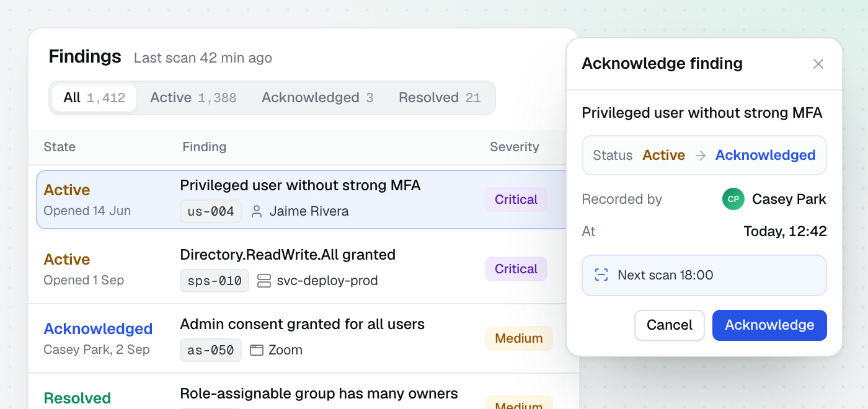This screenshot has height=409, width=868.
Task: Cancel the acknowledge finding dialog
Action: [670, 325]
